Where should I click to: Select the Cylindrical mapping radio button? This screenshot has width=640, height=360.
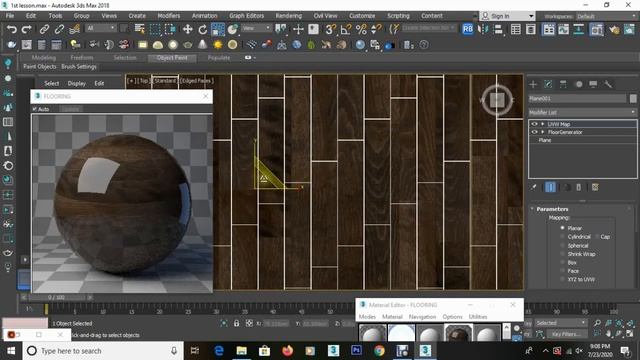click(x=562, y=236)
